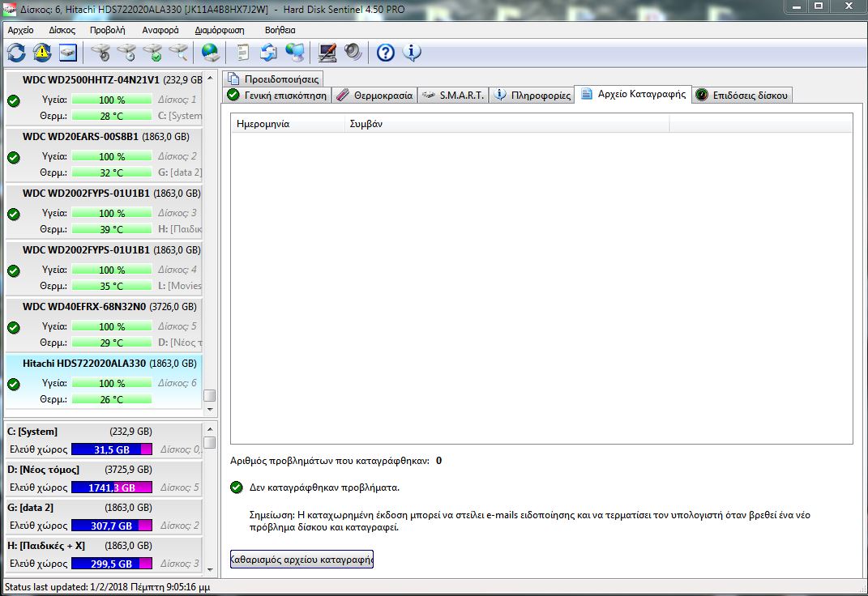Click the Καθαρισμός αρχείου καταγραφής button
868x596 pixels.
[x=301, y=559]
